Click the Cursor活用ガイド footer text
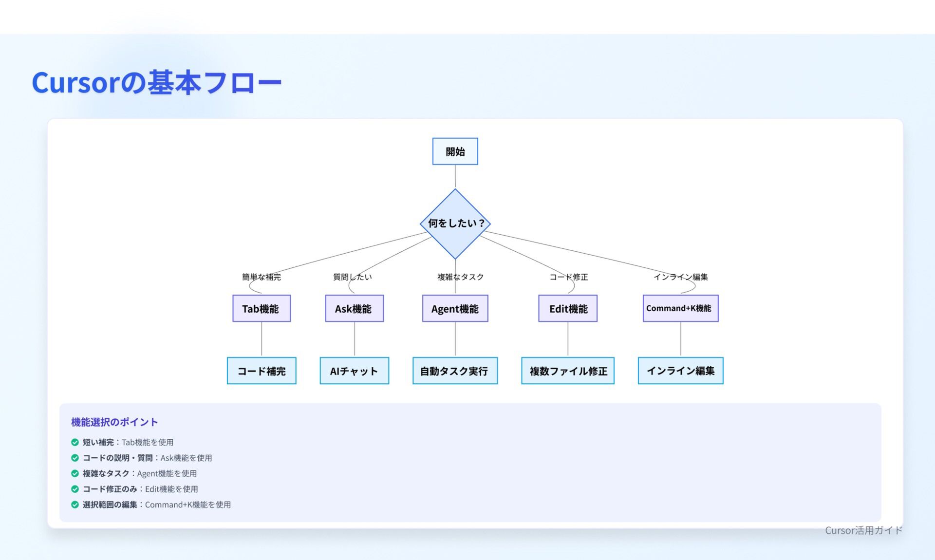935x560 pixels. [863, 530]
